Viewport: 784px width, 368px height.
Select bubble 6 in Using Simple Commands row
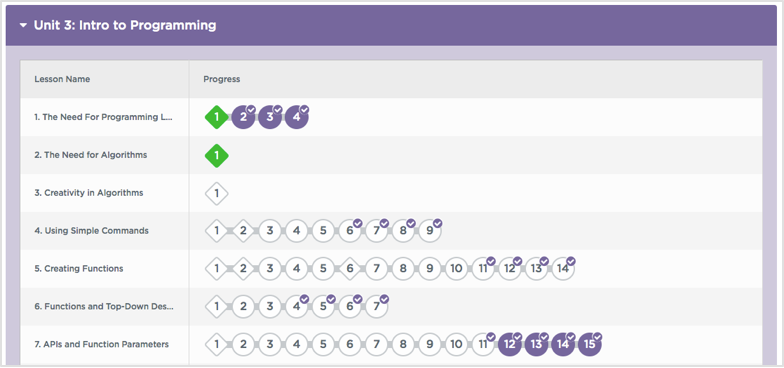[x=350, y=231]
